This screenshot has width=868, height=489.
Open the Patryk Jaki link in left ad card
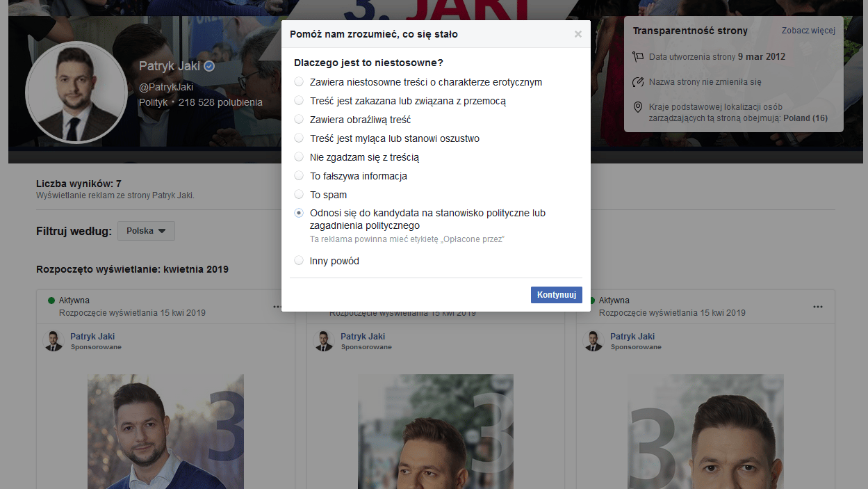click(92, 337)
